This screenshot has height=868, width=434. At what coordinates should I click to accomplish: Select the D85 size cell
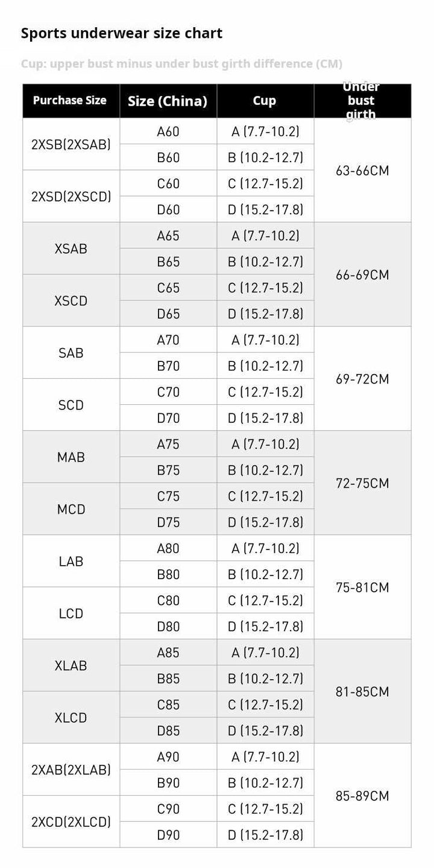click(168, 730)
